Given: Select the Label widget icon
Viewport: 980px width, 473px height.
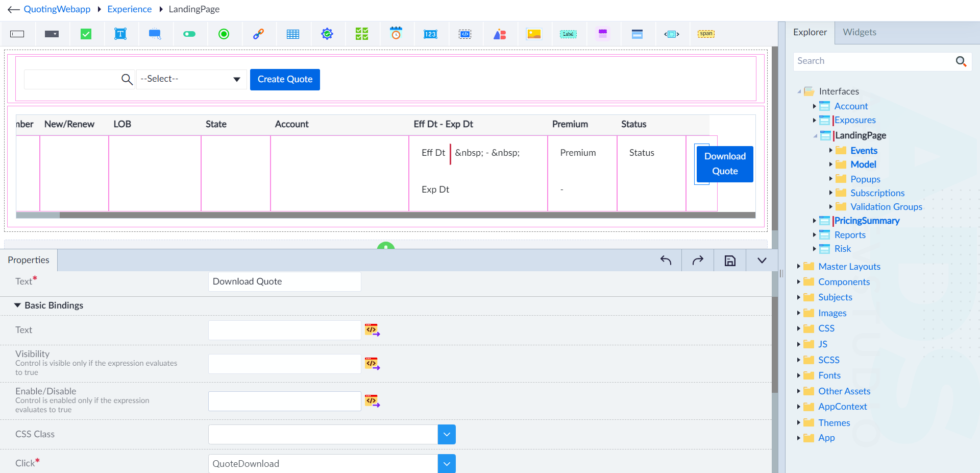Looking at the screenshot, I should pos(568,34).
